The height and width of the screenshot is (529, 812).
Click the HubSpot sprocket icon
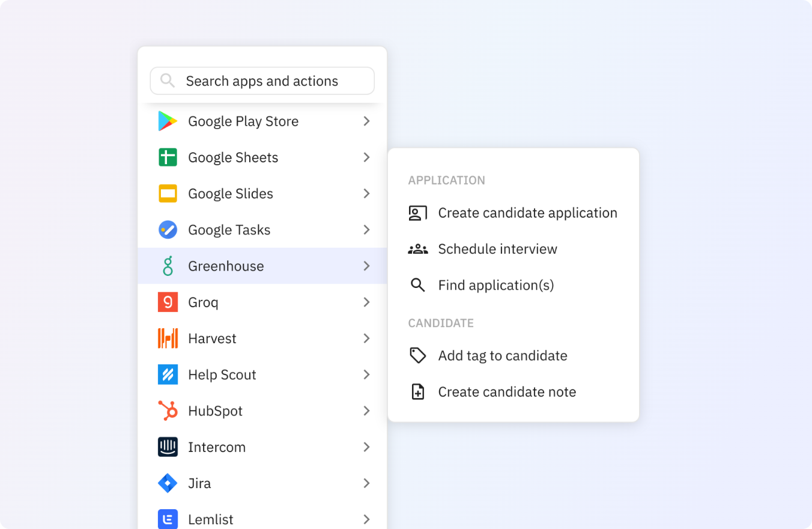[168, 411]
